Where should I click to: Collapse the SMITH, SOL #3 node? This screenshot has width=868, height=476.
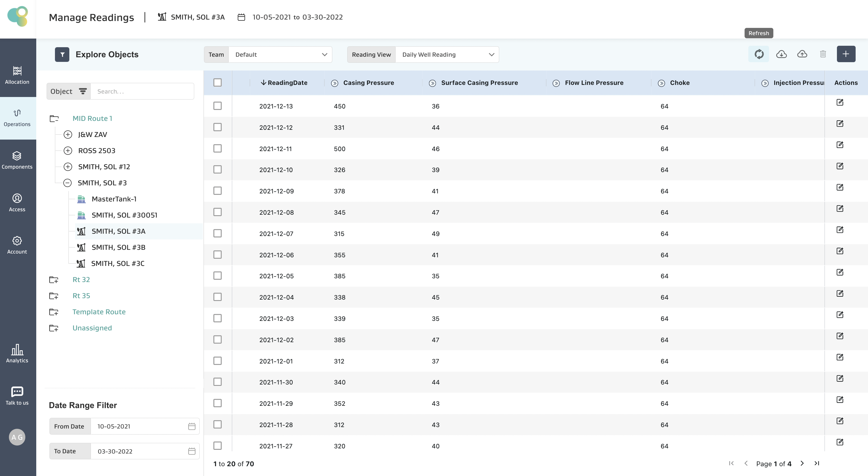[67, 183]
